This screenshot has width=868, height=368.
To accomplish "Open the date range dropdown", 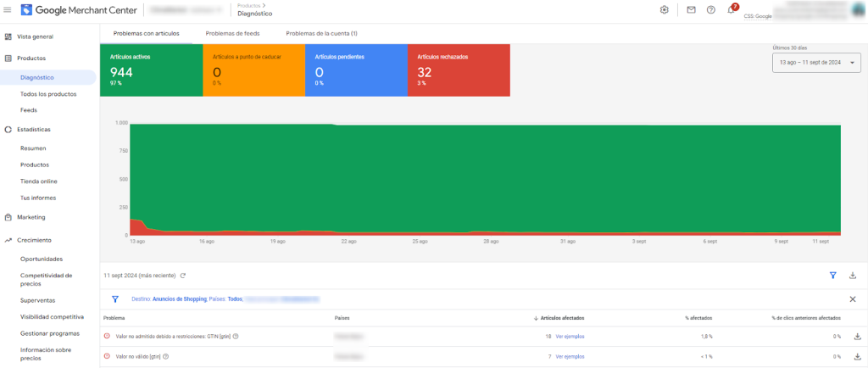I will (816, 63).
